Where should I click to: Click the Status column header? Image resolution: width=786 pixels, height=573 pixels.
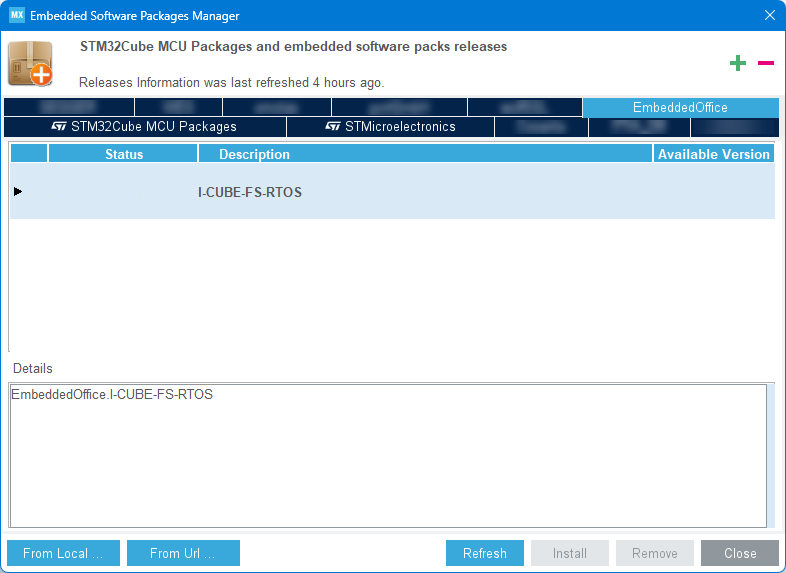(x=123, y=154)
